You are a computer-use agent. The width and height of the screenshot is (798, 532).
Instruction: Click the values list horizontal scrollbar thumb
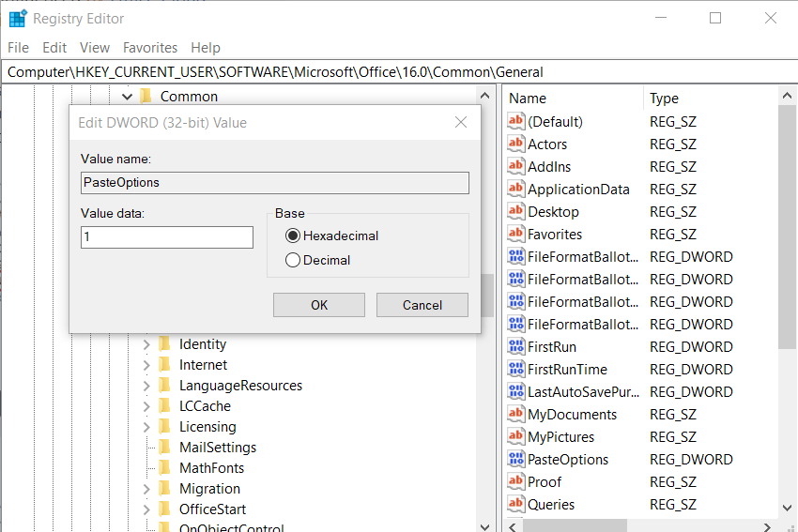(x=575, y=525)
